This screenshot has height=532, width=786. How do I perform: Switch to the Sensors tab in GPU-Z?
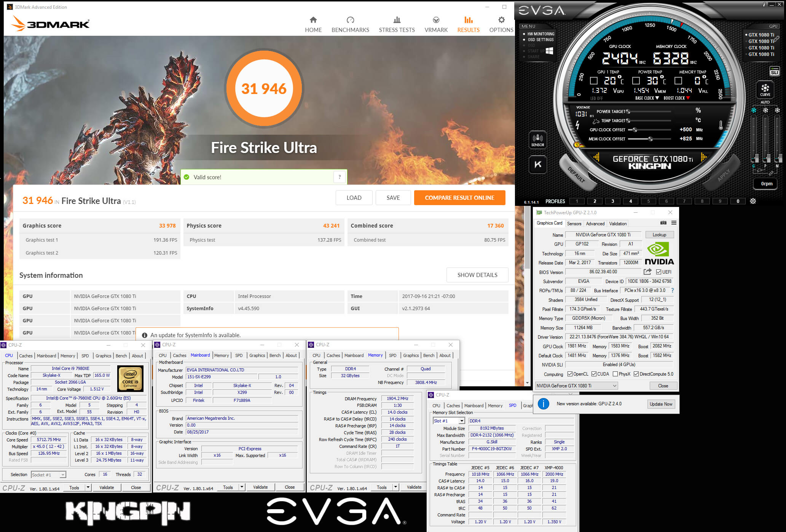pos(574,223)
